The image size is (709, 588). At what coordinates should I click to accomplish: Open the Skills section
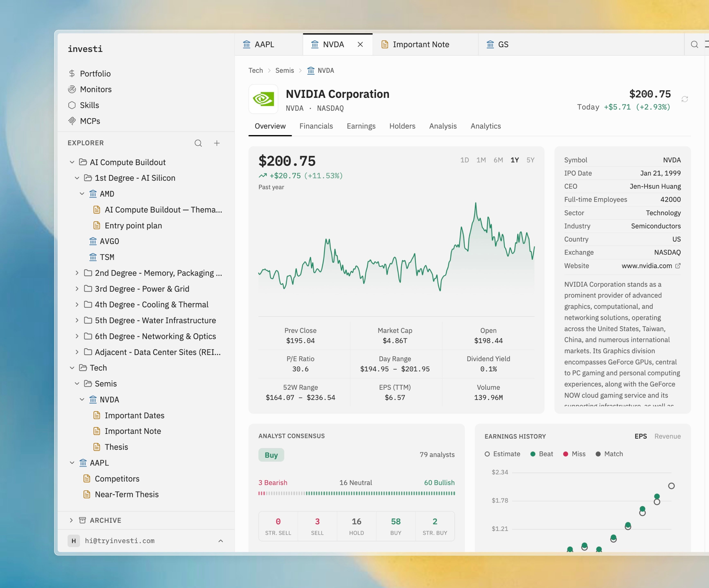pyautogui.click(x=83, y=105)
